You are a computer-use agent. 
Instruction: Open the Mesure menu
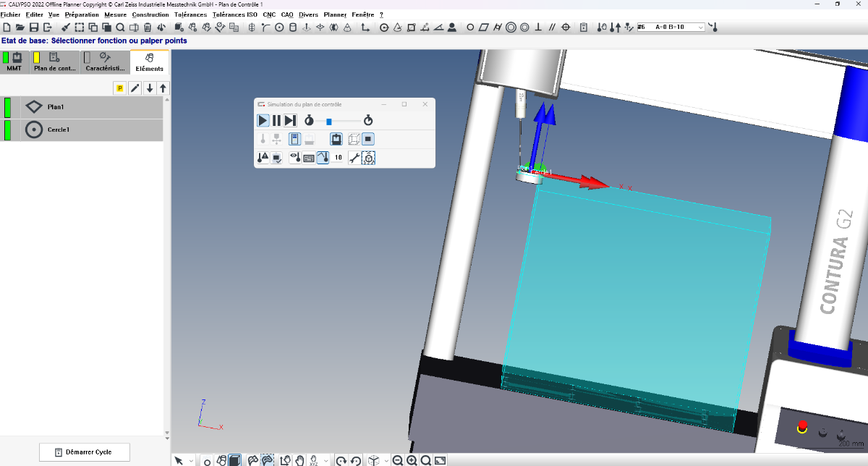(115, 14)
